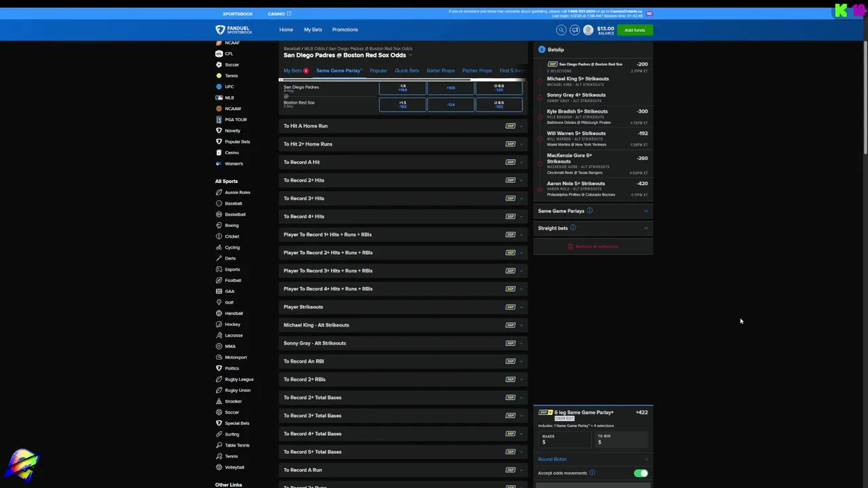Image resolution: width=868 pixels, height=488 pixels.
Task: Expand Michael King - Alt Strikeouts market
Action: point(403,325)
